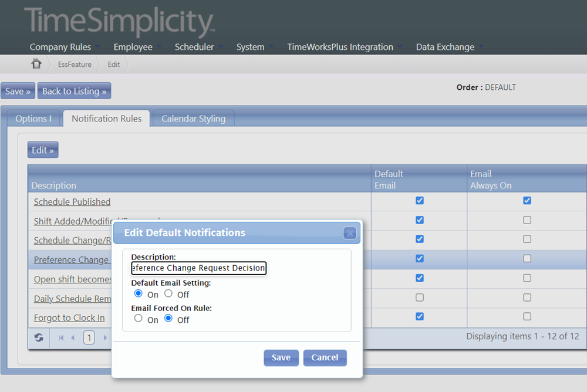This screenshot has height=392, width=587.
Task: Click the home breadcrumb icon
Action: (35, 64)
